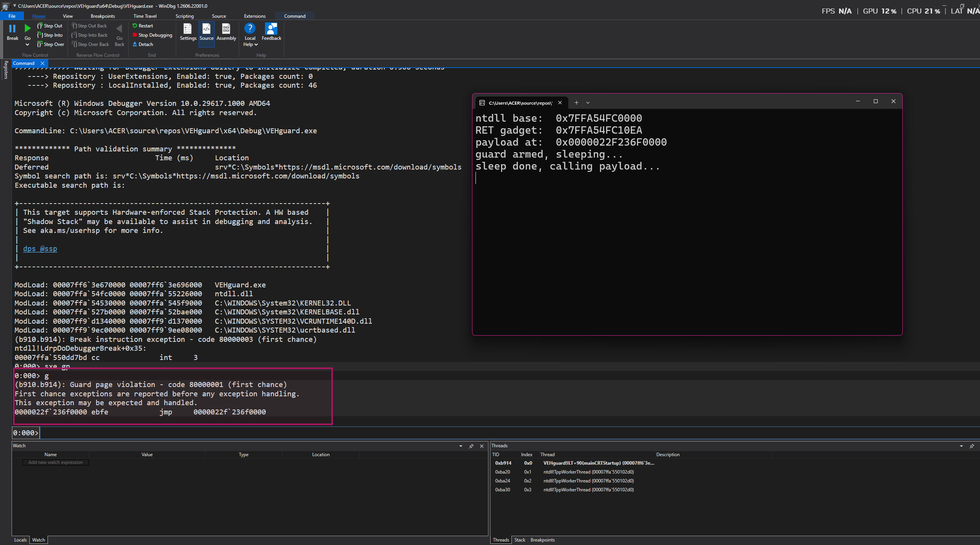The width and height of the screenshot is (980, 545).
Task: Close the Command window tab
Action: point(42,63)
